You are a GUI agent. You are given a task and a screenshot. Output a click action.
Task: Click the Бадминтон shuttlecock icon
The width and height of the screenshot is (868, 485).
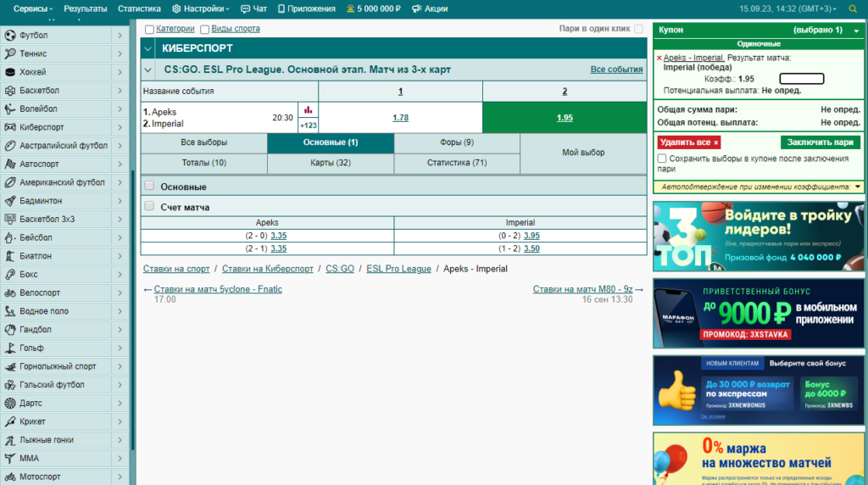[10, 201]
